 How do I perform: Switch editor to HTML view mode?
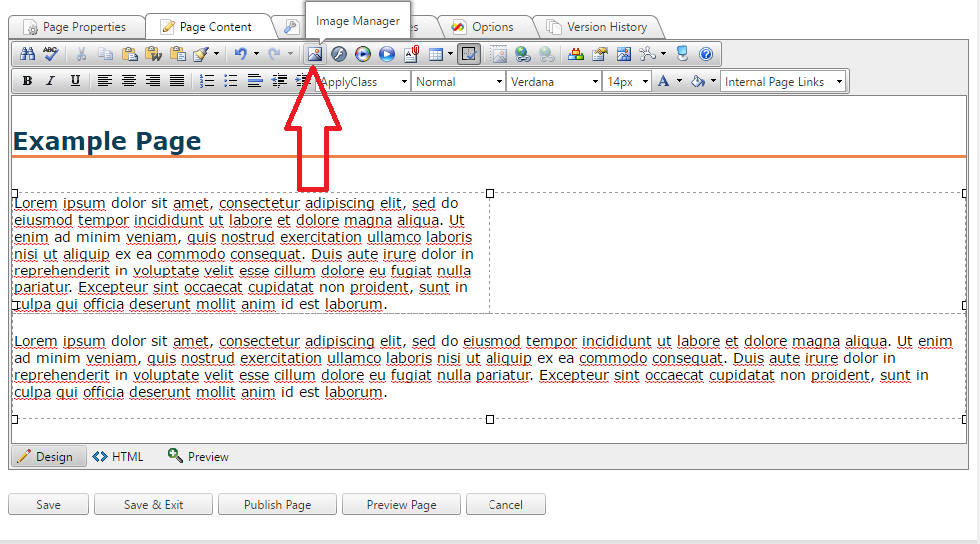point(118,457)
